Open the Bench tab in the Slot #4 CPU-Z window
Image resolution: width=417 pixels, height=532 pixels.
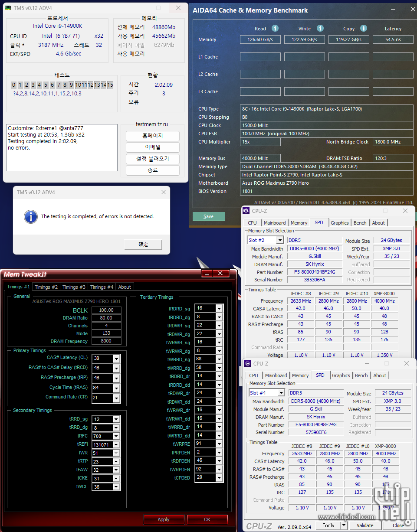pyautogui.click(x=361, y=375)
